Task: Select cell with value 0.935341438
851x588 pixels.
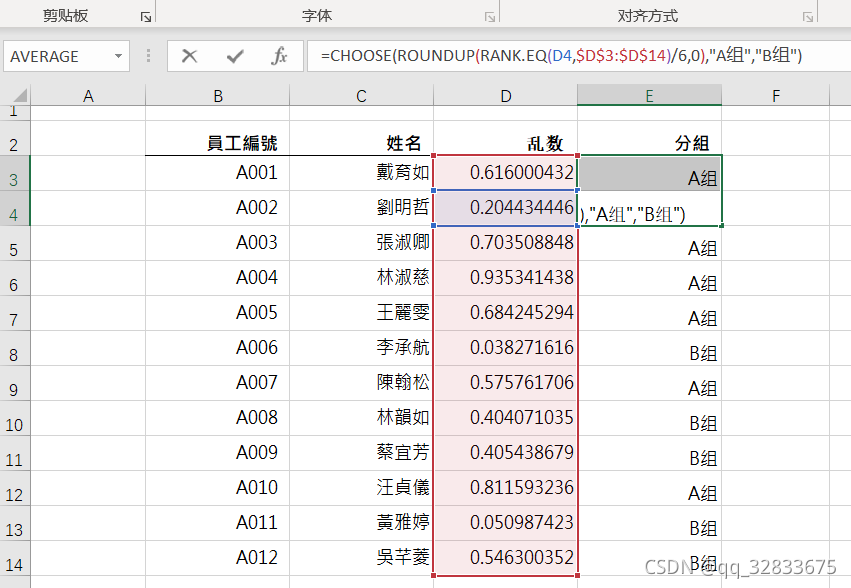Action: coord(505,278)
